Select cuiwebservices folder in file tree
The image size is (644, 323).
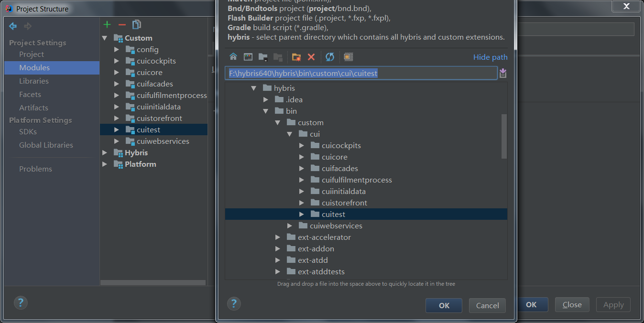[336, 226]
